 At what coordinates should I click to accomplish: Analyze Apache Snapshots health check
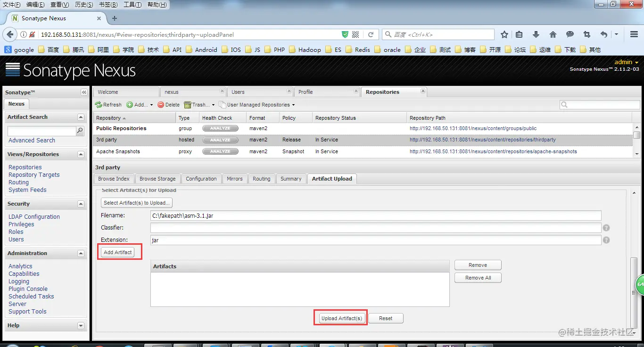tap(220, 151)
